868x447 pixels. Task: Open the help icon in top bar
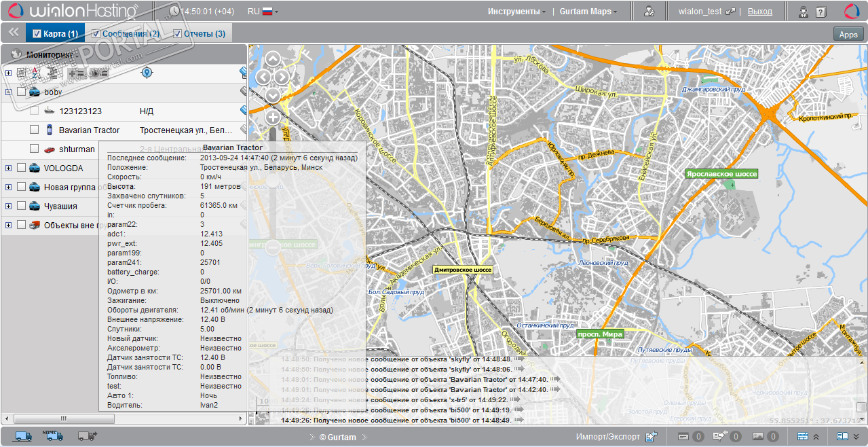tap(821, 12)
